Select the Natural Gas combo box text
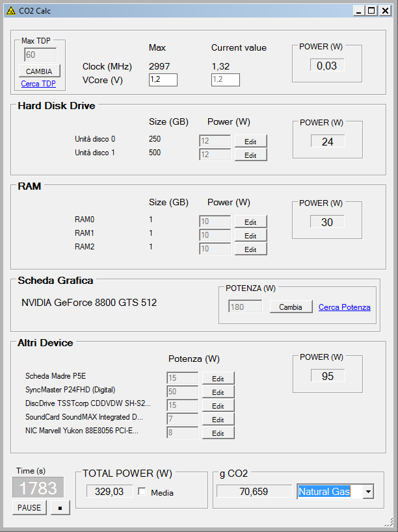 coord(330,491)
